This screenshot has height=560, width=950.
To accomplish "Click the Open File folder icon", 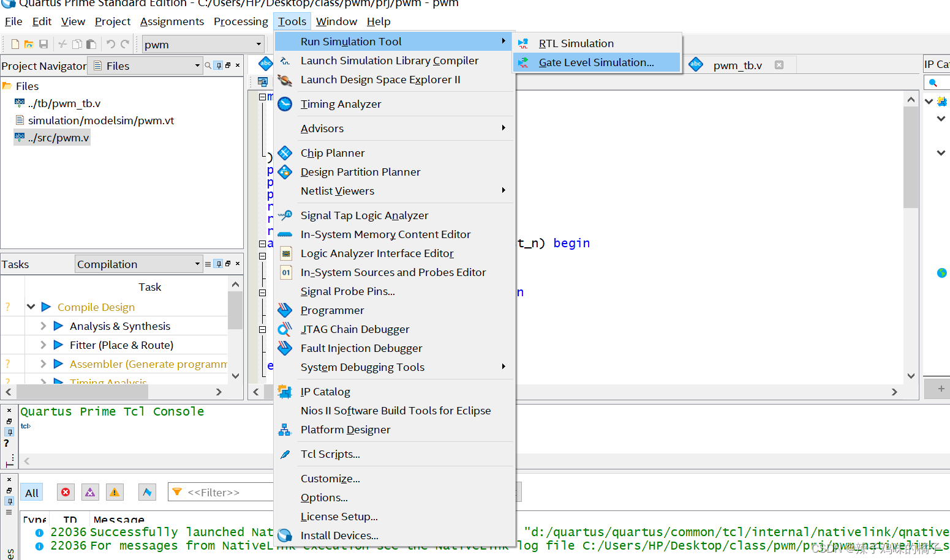I will tap(29, 44).
